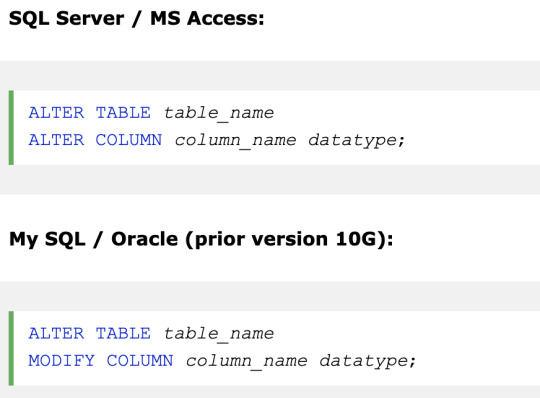540x398 pixels.
Task: Click column_name after ALTER COLUMN
Action: coord(236,141)
